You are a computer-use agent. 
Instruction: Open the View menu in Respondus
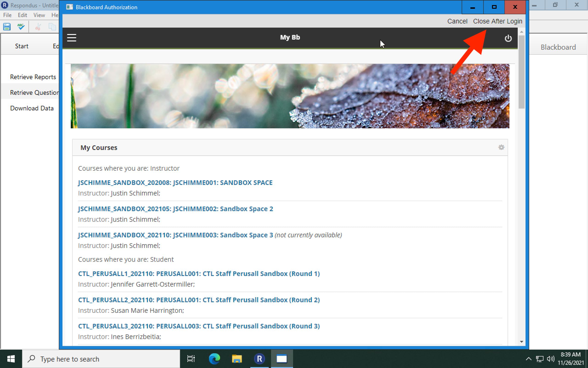click(39, 15)
